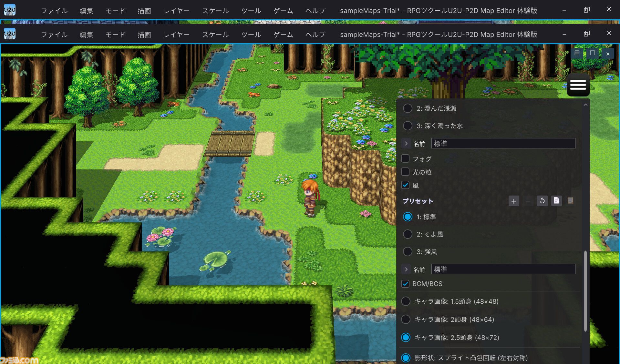Open the ファイル menu in front window
The width and height of the screenshot is (620, 364).
[54, 35]
